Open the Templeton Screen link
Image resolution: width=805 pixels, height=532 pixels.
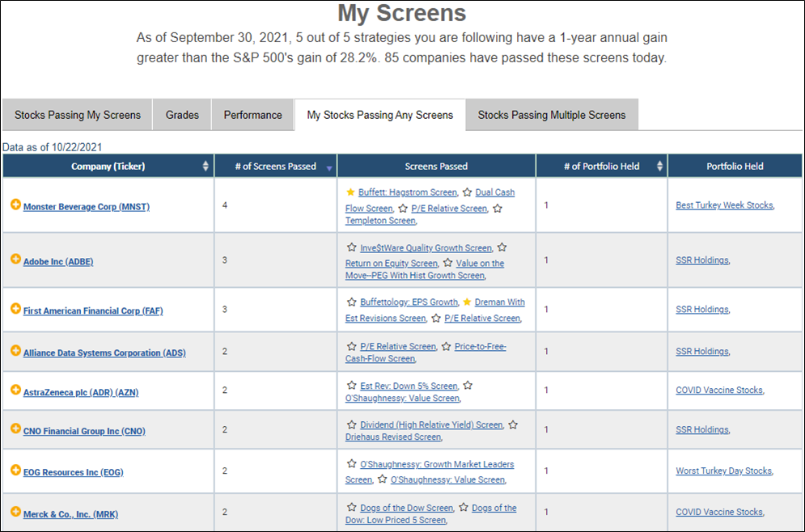pyautogui.click(x=380, y=221)
